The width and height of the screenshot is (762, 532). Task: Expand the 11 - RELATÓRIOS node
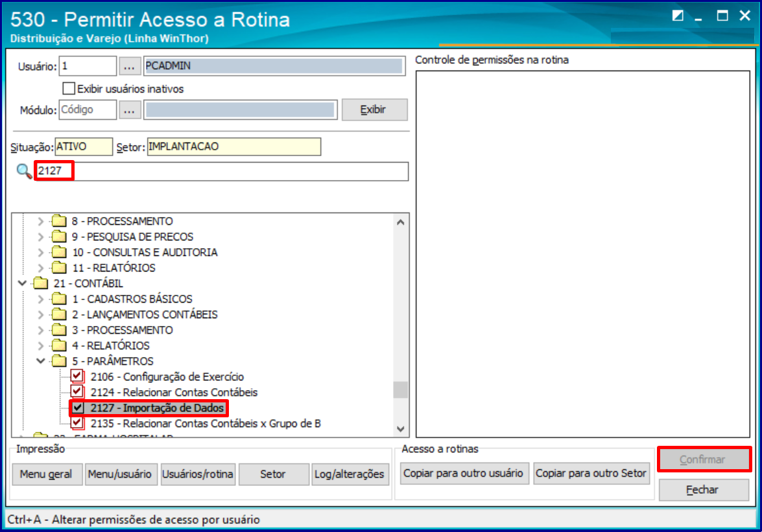pyautogui.click(x=41, y=268)
